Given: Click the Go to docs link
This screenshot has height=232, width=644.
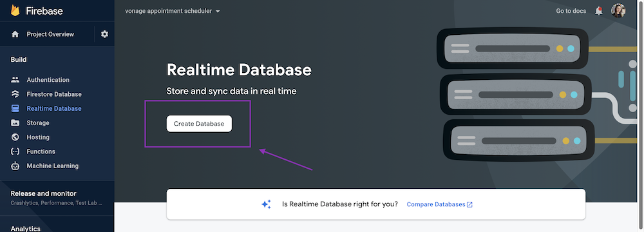Looking at the screenshot, I should pyautogui.click(x=571, y=11).
